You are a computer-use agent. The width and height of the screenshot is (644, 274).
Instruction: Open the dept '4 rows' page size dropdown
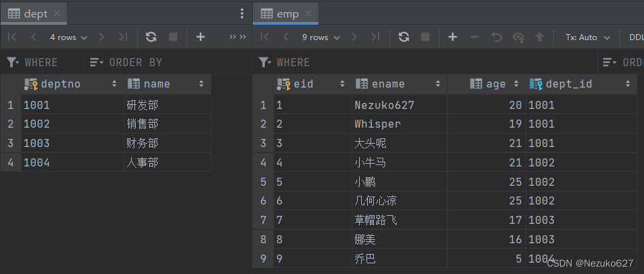tap(68, 37)
